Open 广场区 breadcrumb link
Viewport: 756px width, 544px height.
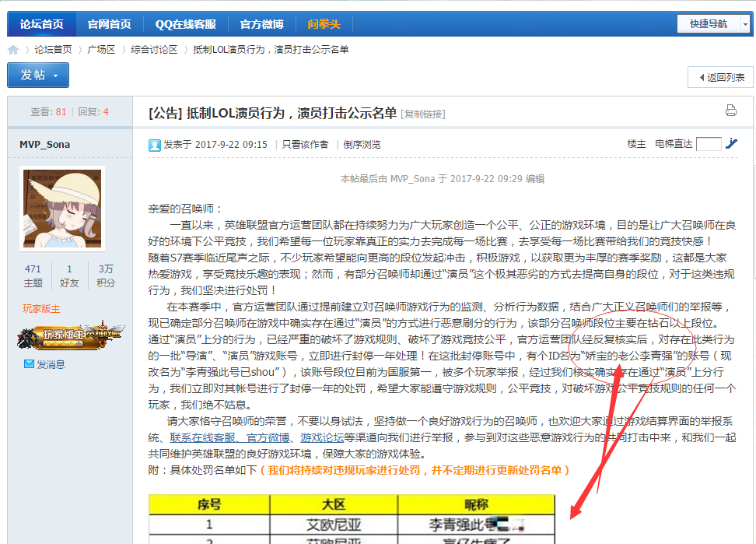[101, 50]
